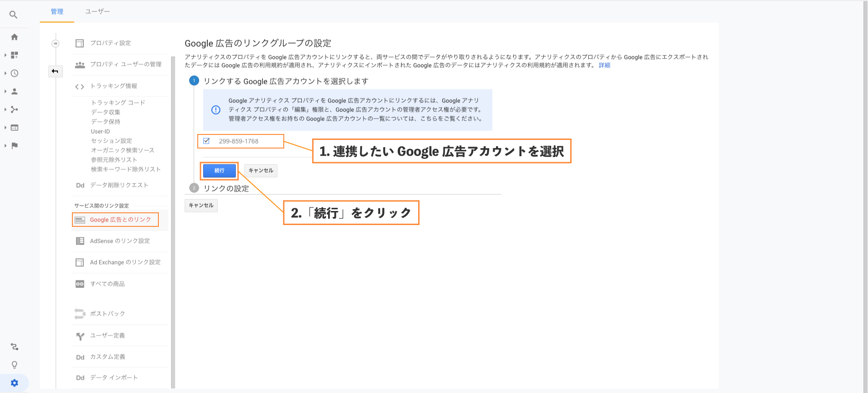Open セッション設定 menu item

pyautogui.click(x=111, y=141)
